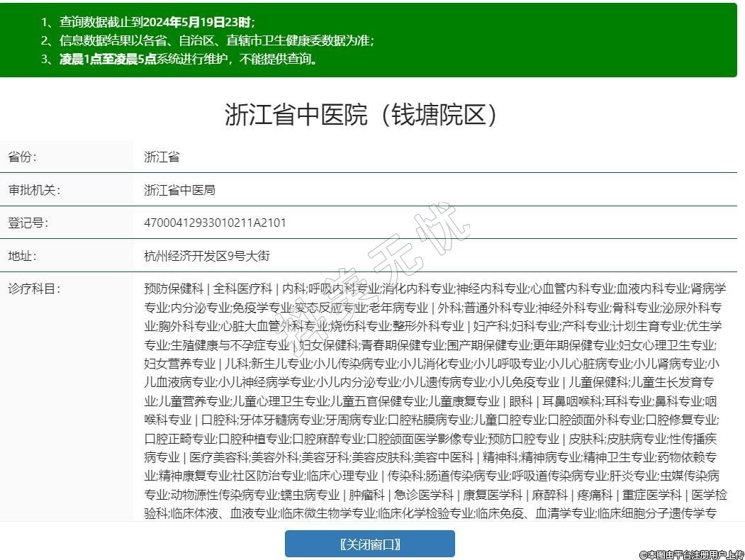Select the registration number 47000412933010211A2101
The width and height of the screenshot is (745, 560).
click(215, 223)
